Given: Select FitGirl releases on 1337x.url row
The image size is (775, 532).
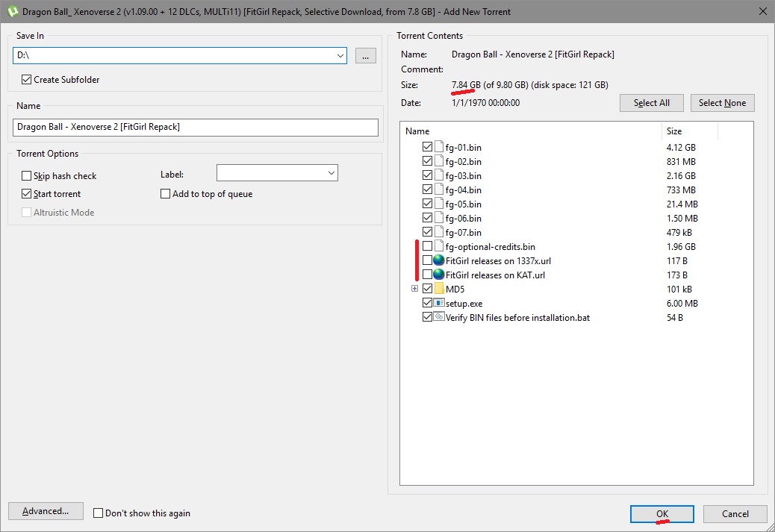Looking at the screenshot, I should tap(498, 261).
